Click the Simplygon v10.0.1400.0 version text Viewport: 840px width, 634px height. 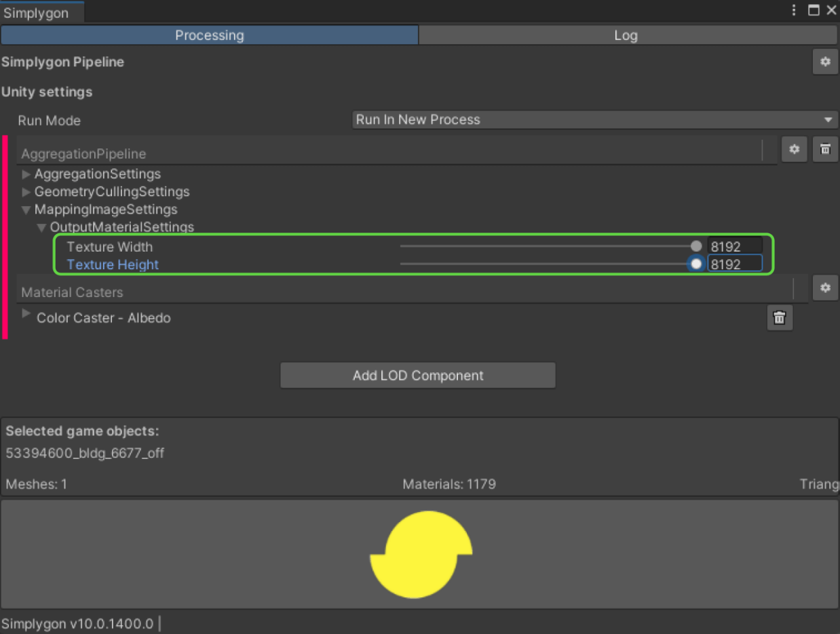pyautogui.click(x=78, y=624)
